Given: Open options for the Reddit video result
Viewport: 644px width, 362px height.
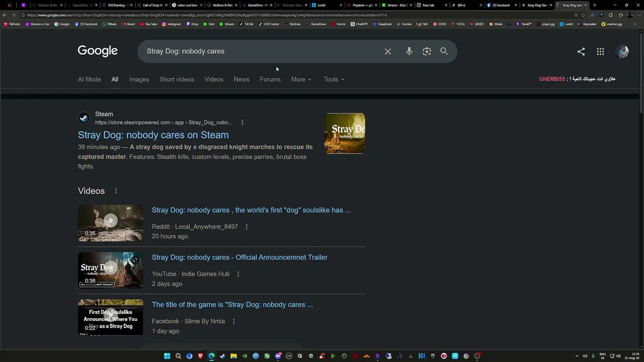Looking at the screenshot, I should 247,227.
